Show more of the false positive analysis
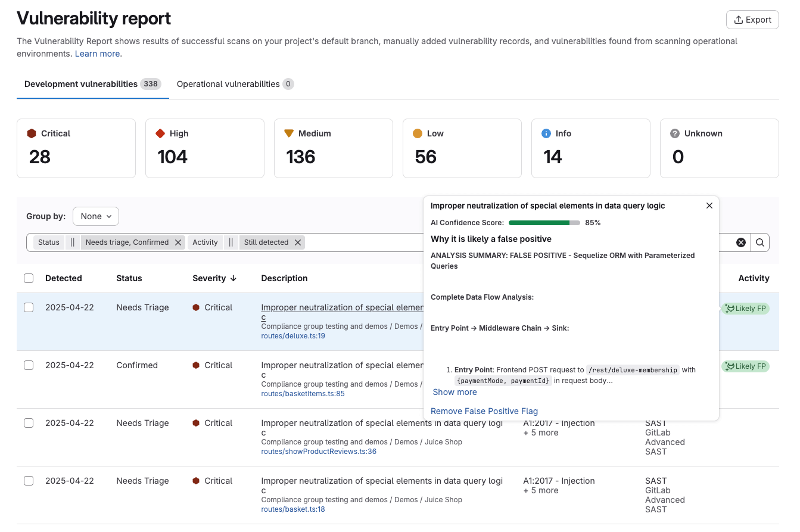Screen dimensions: 800x532 [455, 392]
